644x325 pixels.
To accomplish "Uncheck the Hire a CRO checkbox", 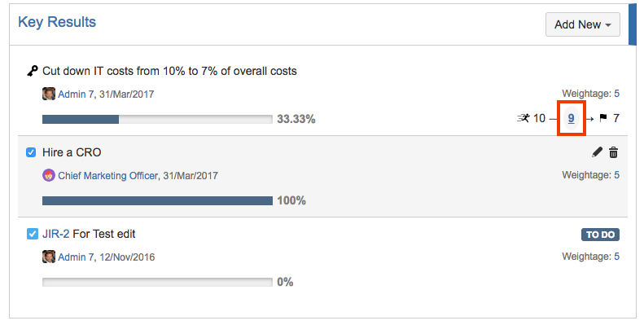I will tap(31, 152).
